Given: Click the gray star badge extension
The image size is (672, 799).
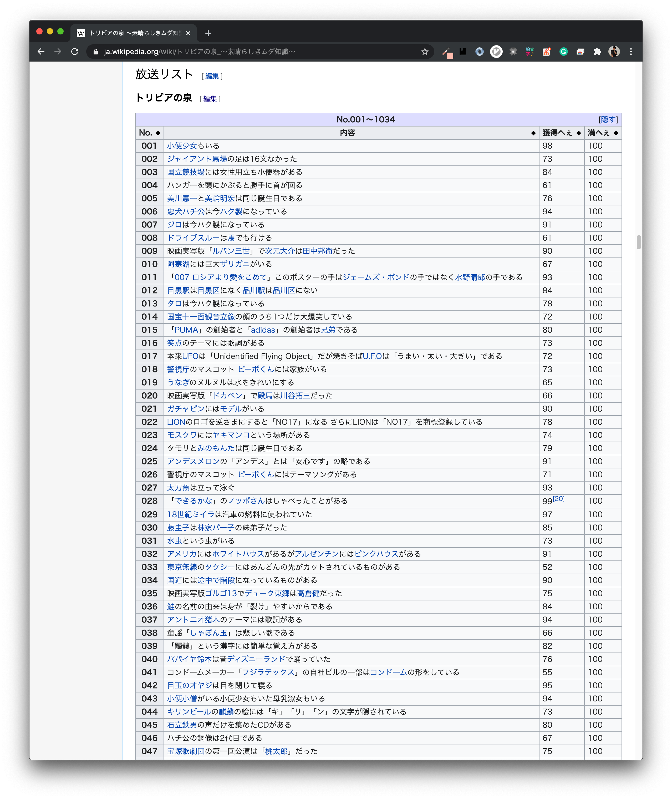Looking at the screenshot, I should point(513,52).
